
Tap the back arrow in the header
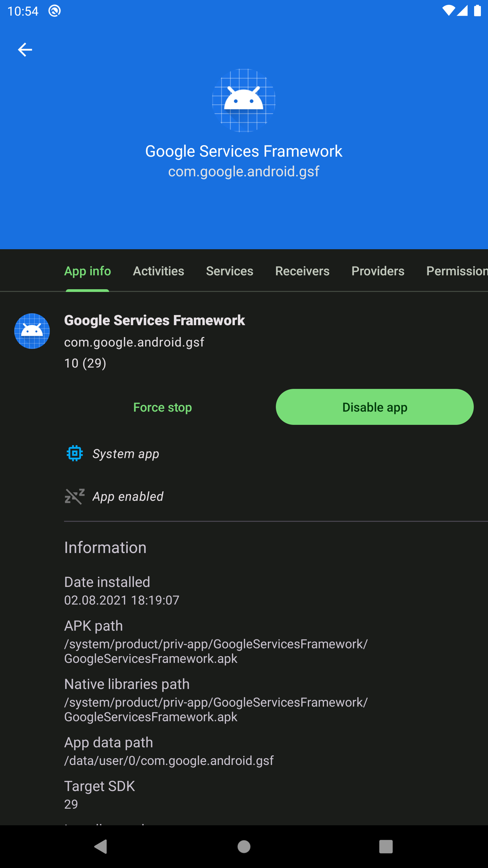(25, 50)
